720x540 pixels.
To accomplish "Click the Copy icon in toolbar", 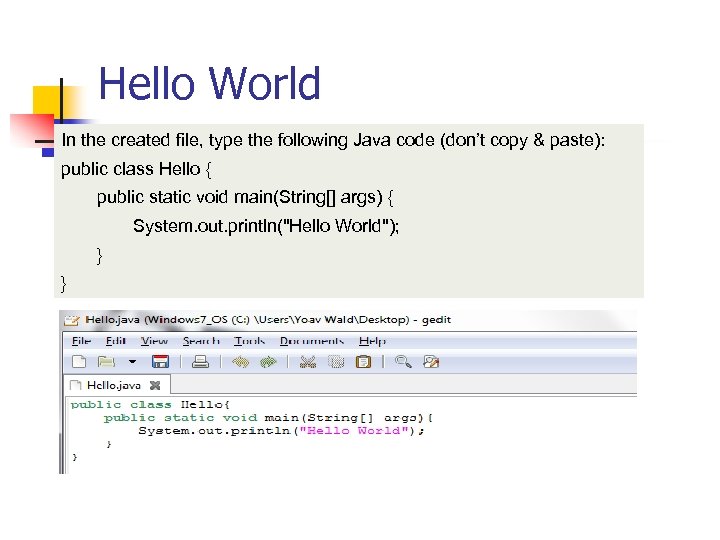I will (336, 362).
